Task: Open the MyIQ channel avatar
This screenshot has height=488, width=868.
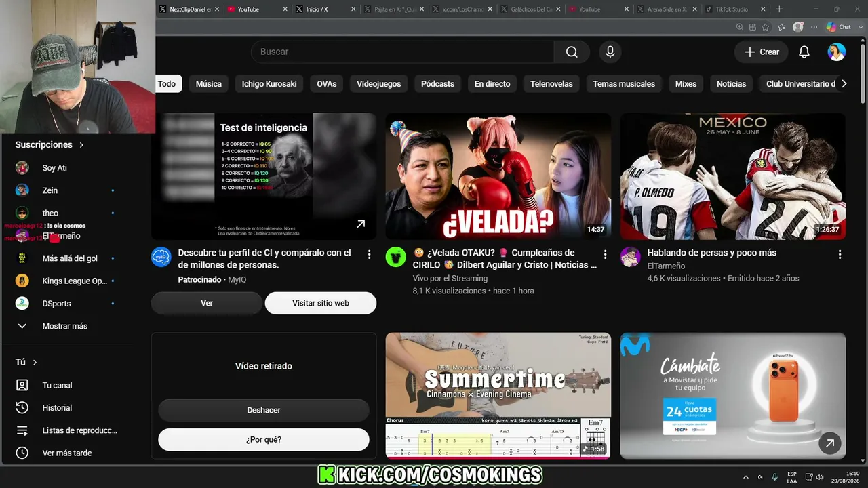Action: click(x=161, y=257)
